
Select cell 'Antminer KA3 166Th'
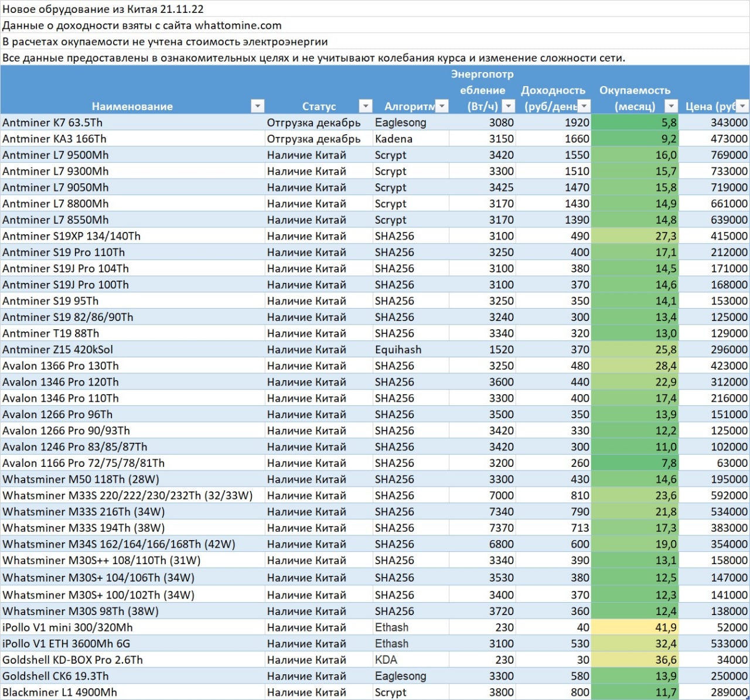(x=132, y=139)
